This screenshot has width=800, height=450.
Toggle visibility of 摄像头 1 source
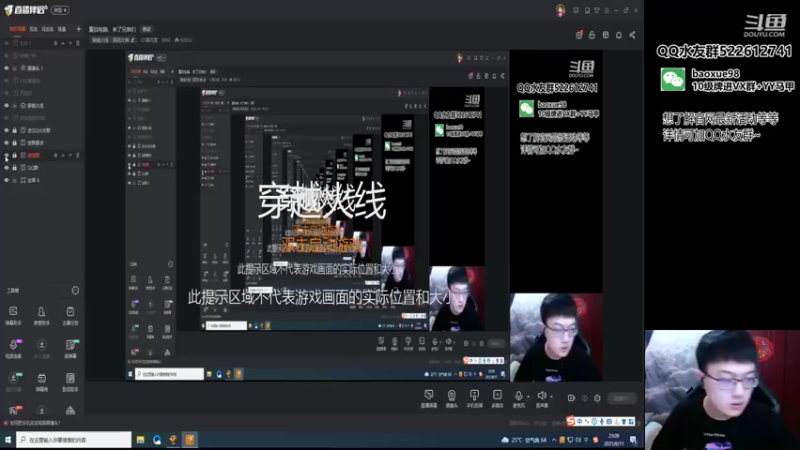[x=7, y=68]
